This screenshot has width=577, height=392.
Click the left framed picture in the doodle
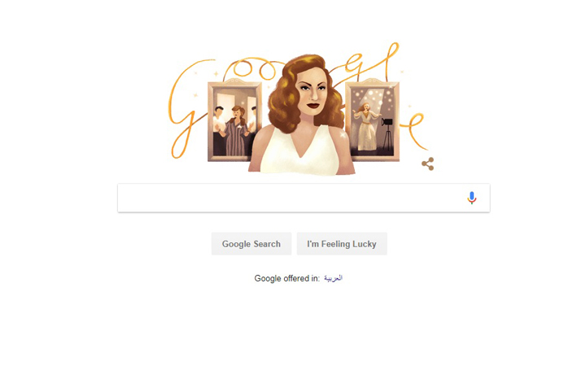[x=234, y=121]
